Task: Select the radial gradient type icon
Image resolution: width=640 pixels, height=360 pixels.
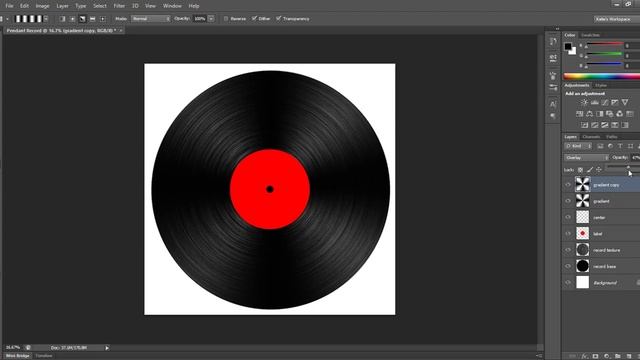Action: coord(72,19)
